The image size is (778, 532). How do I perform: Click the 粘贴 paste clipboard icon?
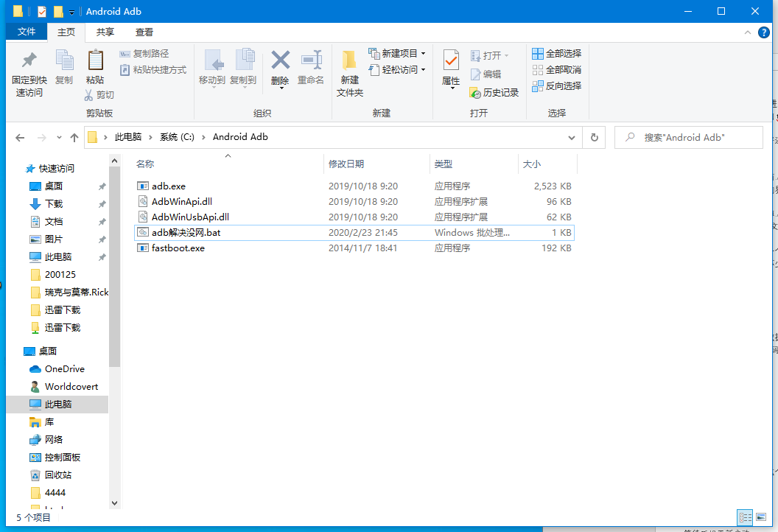[x=95, y=60]
